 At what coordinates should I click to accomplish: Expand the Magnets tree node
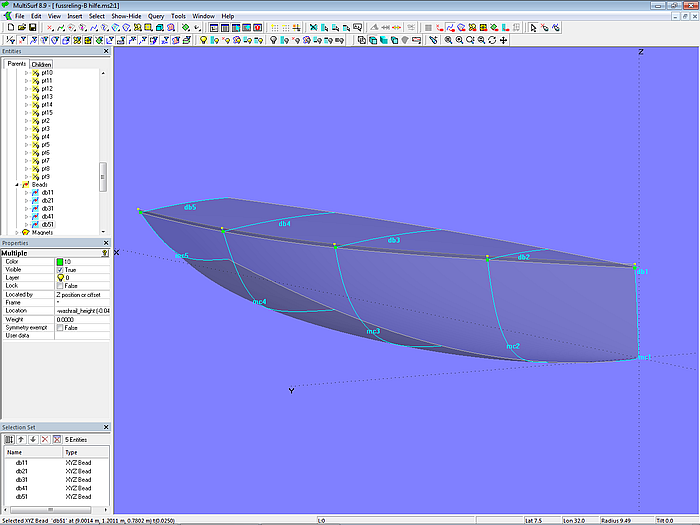click(x=18, y=233)
